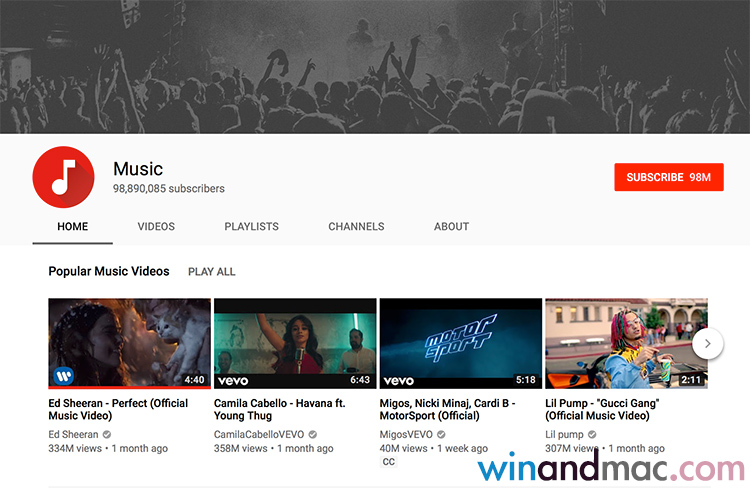The height and width of the screenshot is (496, 750).
Task: Open the Ed Sheeran channel name link
Action: tap(73, 435)
